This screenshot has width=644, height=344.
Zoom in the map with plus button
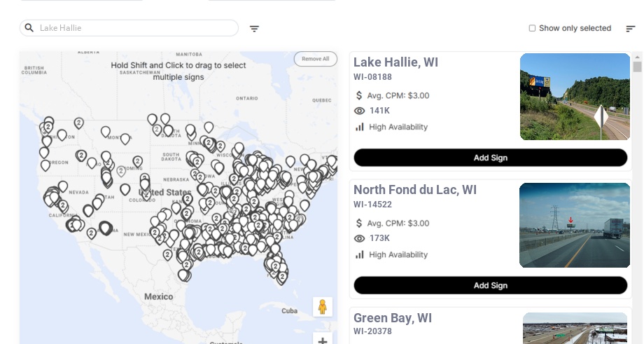click(x=323, y=340)
